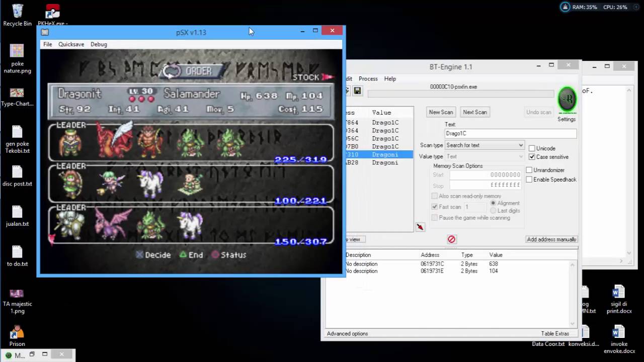Image resolution: width=644 pixels, height=362 pixels.
Task: Select the poke nature.png desktop file
Action: click(x=17, y=59)
